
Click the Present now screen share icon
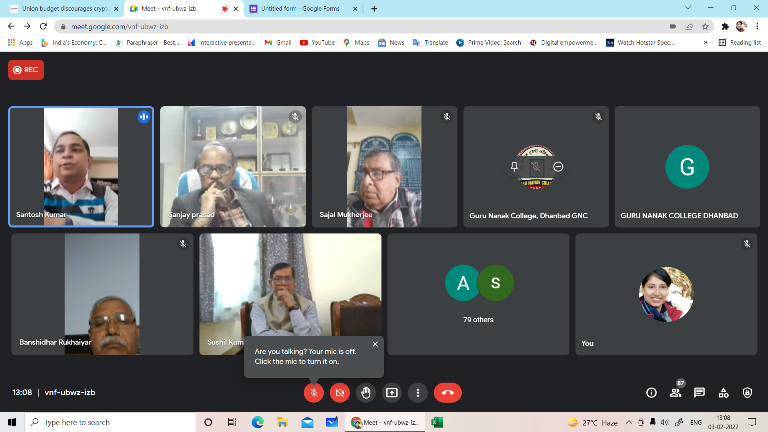(x=392, y=393)
